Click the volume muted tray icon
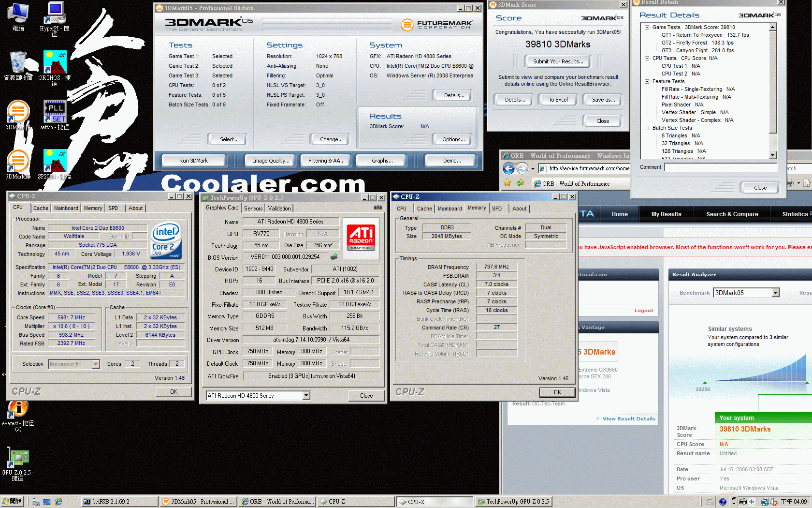This screenshot has height=508, width=812. (773, 502)
